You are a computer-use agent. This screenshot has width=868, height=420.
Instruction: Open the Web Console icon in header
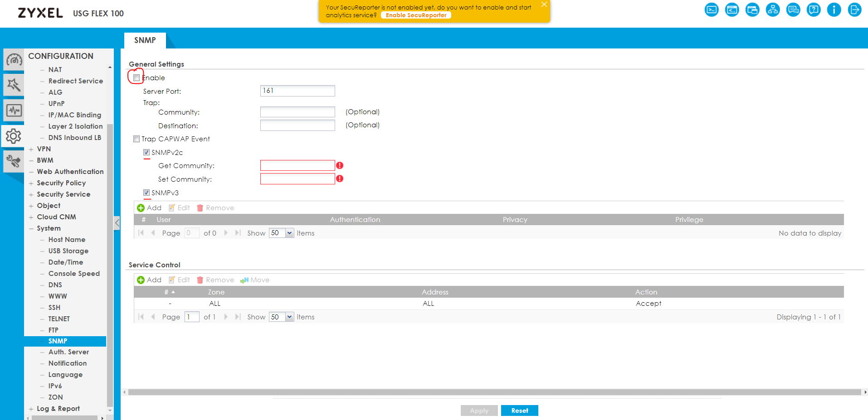pos(712,10)
